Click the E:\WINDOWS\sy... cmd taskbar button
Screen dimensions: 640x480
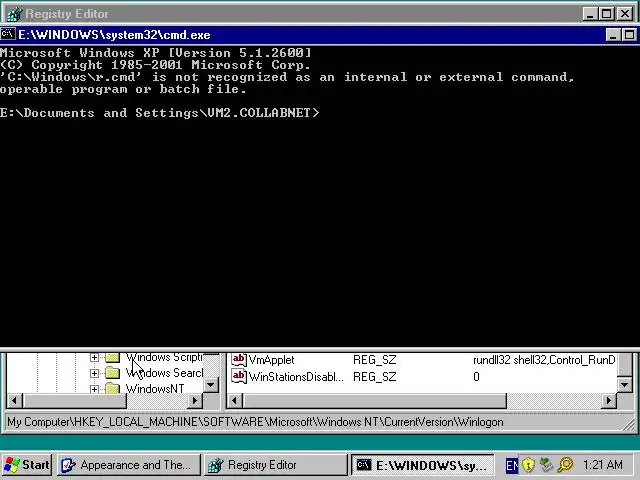pos(423,465)
